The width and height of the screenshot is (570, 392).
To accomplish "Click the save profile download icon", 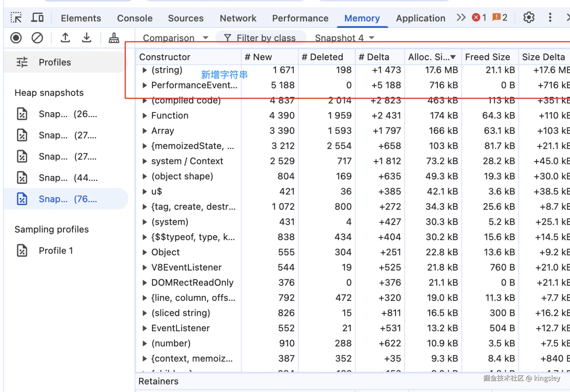I will [87, 38].
